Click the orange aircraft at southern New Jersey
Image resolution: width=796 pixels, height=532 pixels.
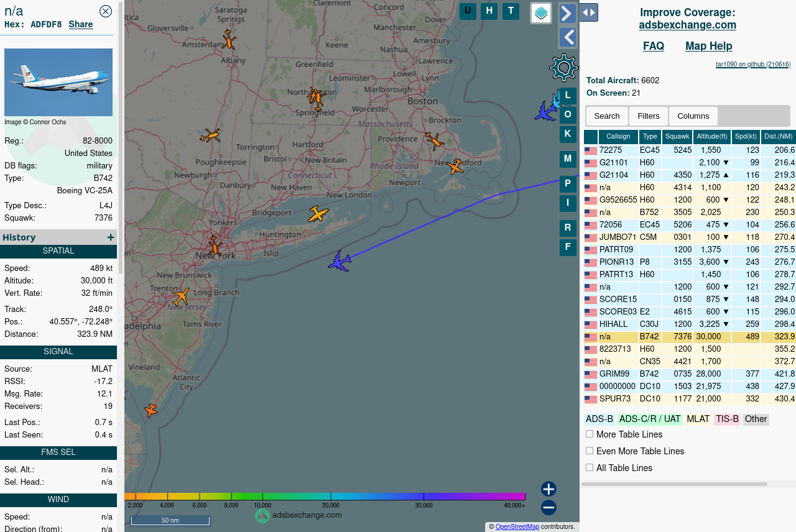point(150,410)
